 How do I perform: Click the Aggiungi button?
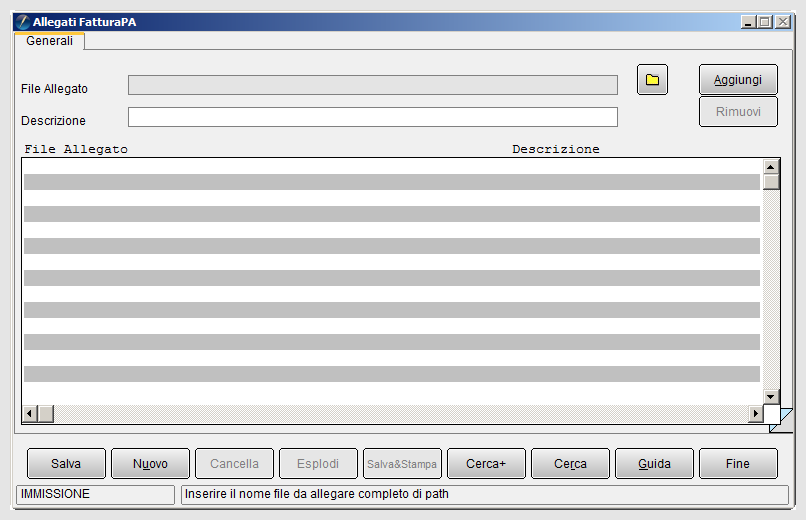[x=738, y=80]
